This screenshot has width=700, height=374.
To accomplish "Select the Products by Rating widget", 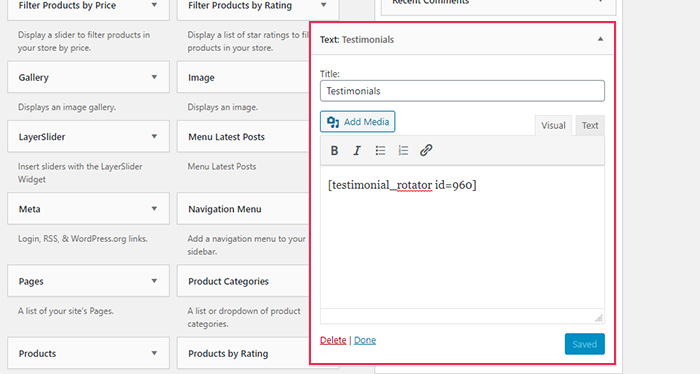I will pos(243,353).
